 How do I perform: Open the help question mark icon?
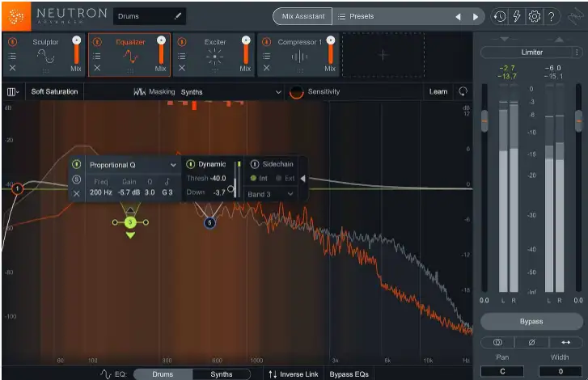pos(552,16)
